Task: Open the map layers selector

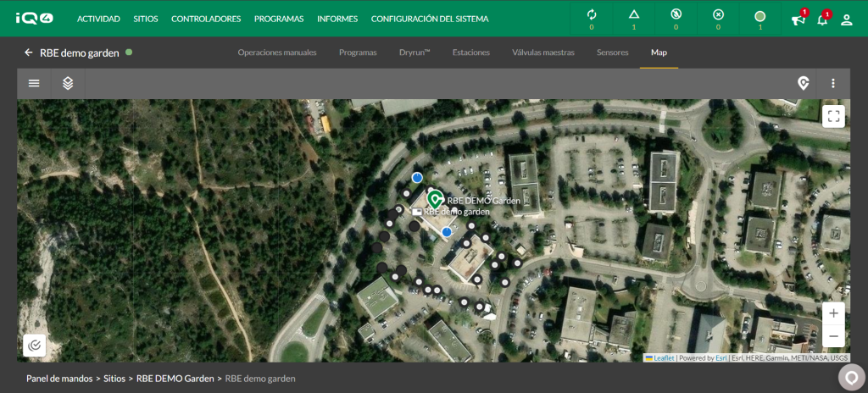Action: 68,84
